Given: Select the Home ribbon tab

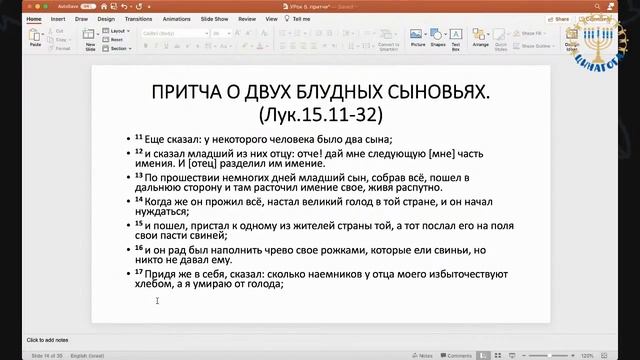Looking at the screenshot, I should (34, 19).
